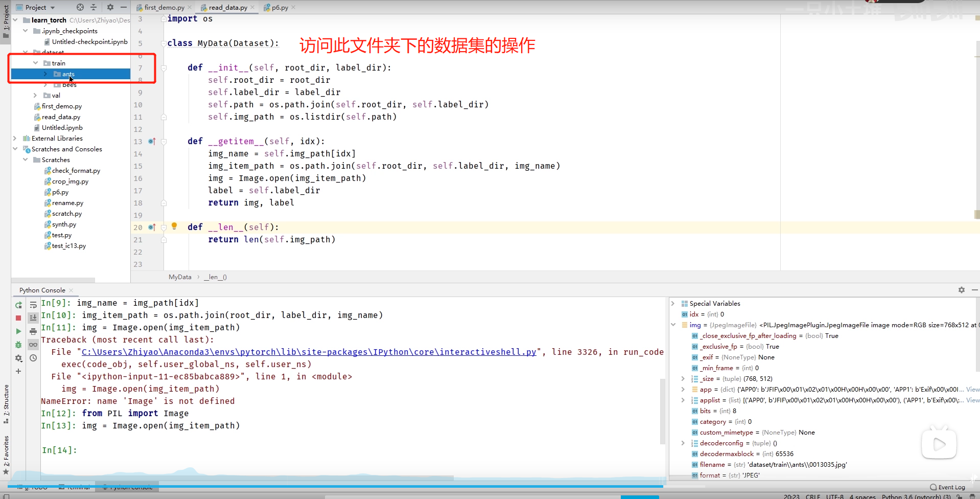Click MyData breadcrumb
Image resolution: width=980 pixels, height=499 pixels.
pyautogui.click(x=180, y=277)
